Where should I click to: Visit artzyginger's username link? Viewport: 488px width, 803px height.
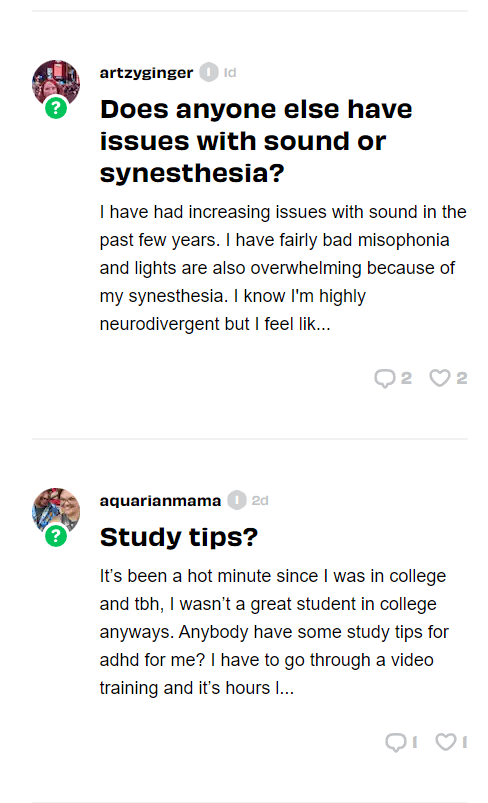(x=146, y=73)
